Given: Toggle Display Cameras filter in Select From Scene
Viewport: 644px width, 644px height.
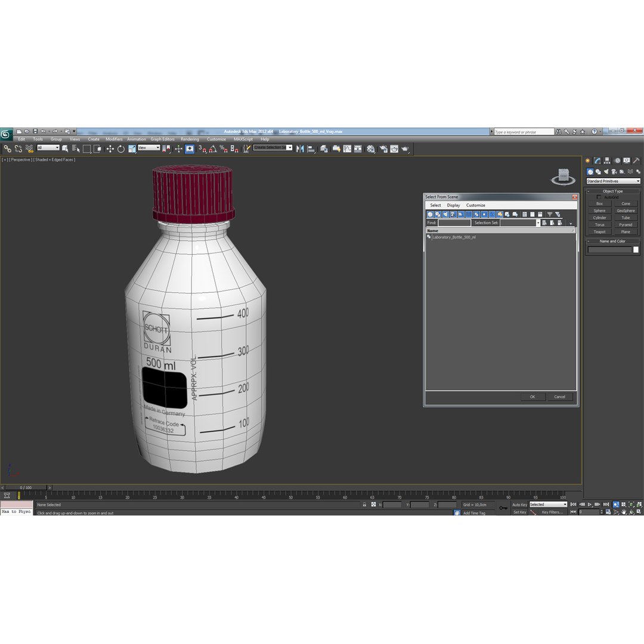Looking at the screenshot, I should coord(453,215).
